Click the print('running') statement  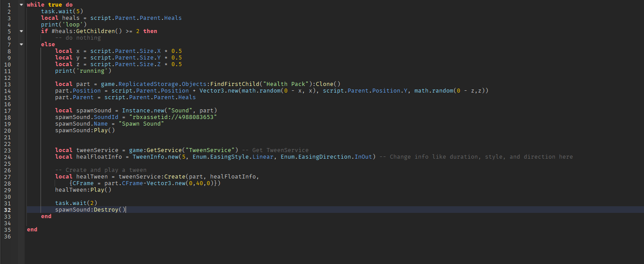click(x=83, y=71)
